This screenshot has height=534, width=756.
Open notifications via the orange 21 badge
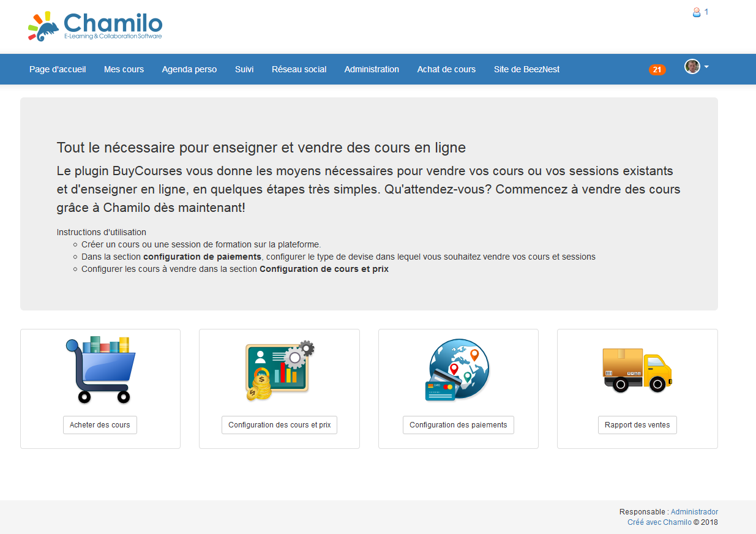657,69
